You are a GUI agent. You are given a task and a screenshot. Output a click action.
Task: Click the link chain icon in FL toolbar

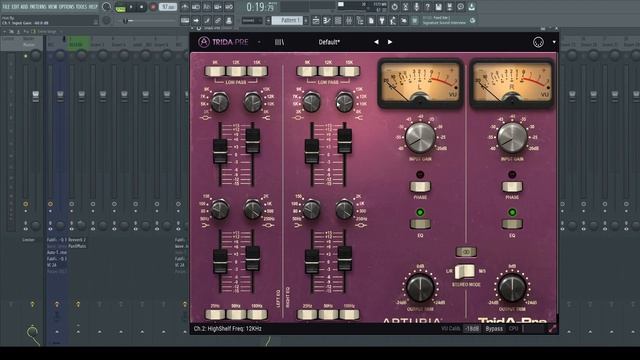pos(218,20)
